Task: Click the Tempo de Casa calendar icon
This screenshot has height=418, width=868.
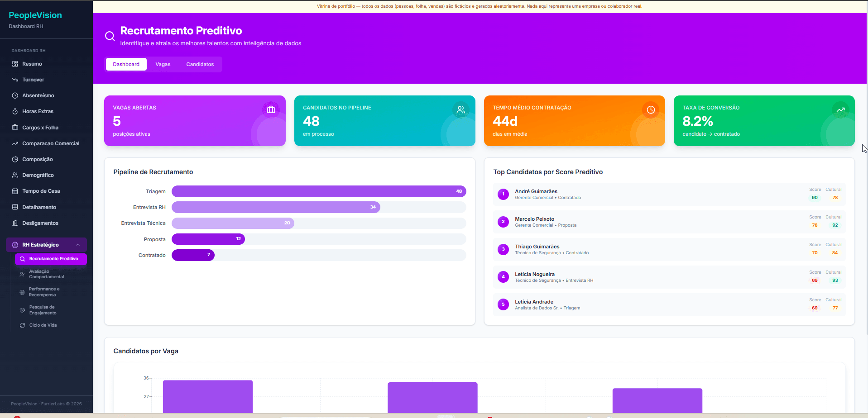Action: 15,191
